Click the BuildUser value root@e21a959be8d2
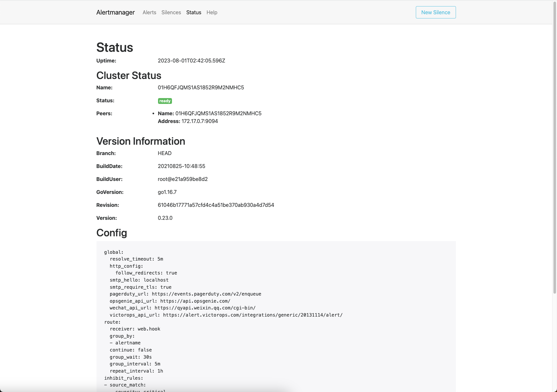Image resolution: width=557 pixels, height=392 pixels. [183, 179]
